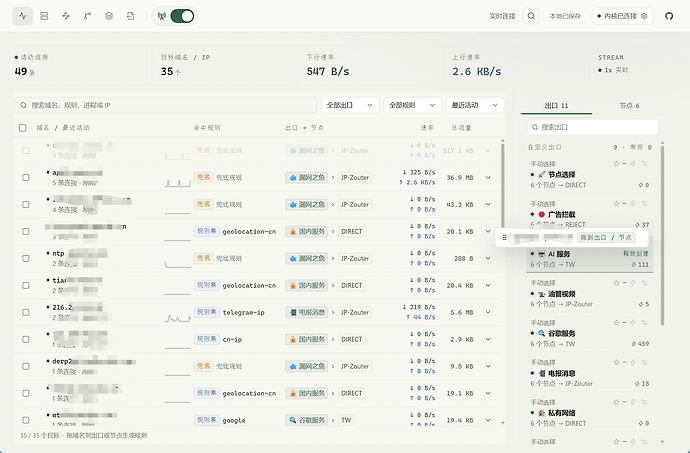Click the 内核已连接 status button
The height and width of the screenshot is (453, 690).
(x=622, y=16)
